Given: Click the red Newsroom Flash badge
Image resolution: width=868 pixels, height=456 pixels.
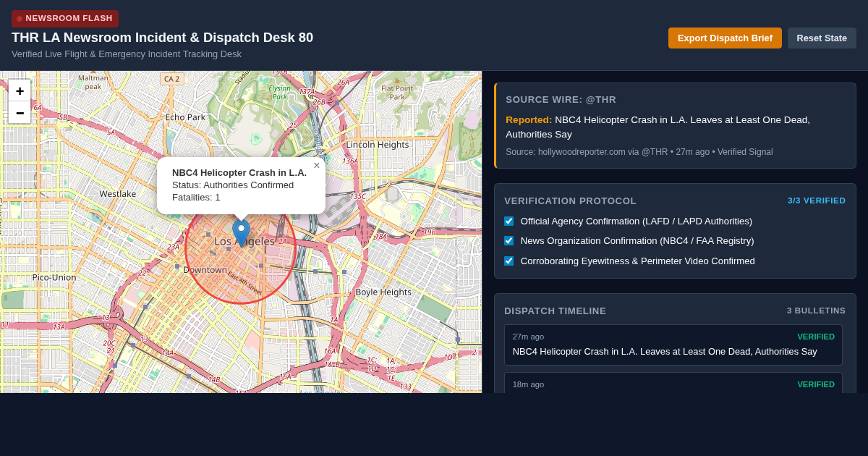Looking at the screenshot, I should pos(65,18).
